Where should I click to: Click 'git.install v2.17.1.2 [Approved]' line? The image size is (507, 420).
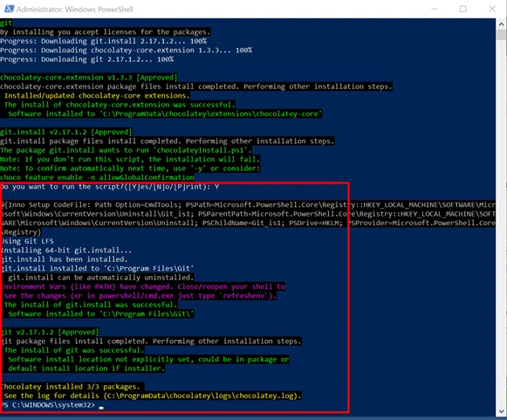coord(66,132)
